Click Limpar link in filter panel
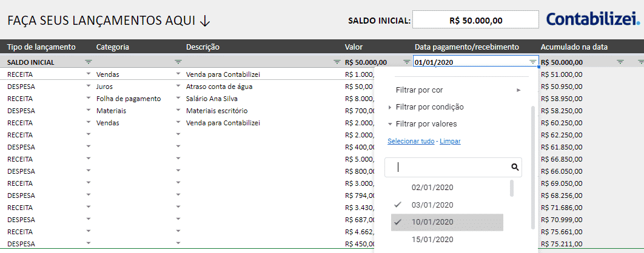 click(450, 141)
